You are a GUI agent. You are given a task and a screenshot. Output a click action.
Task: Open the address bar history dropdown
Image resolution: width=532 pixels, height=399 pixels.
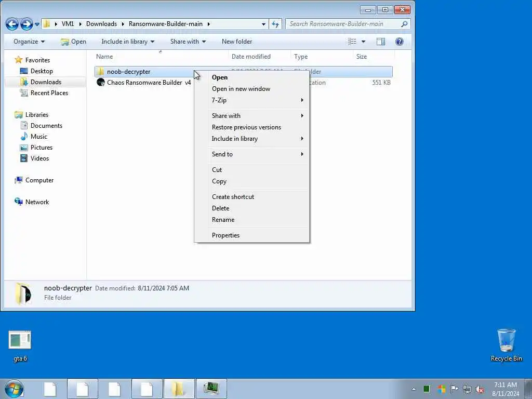263,24
